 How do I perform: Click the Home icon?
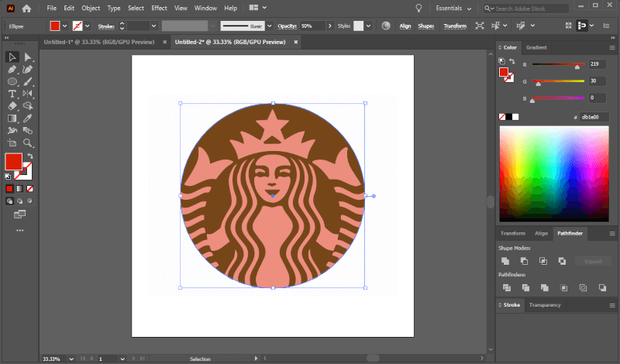click(26, 9)
